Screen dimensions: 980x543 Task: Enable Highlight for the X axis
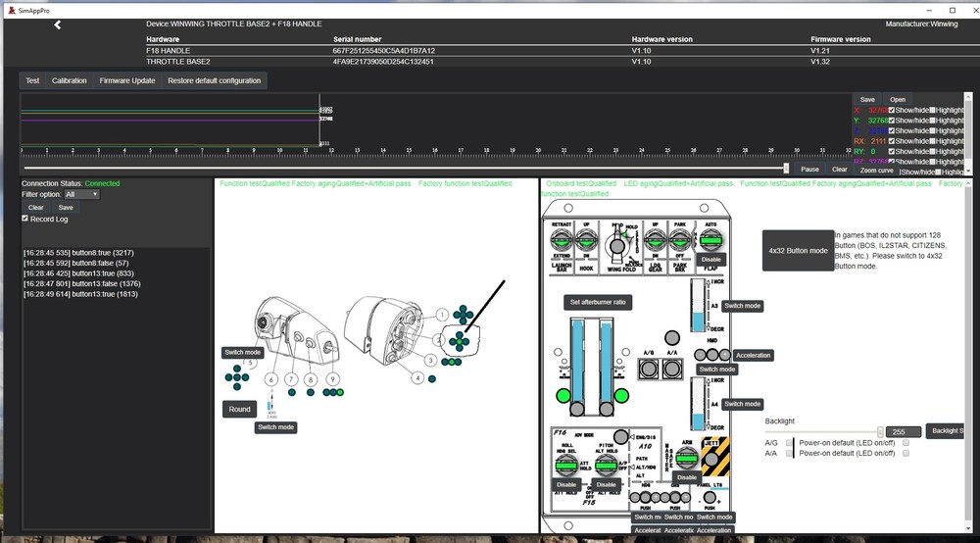point(933,110)
